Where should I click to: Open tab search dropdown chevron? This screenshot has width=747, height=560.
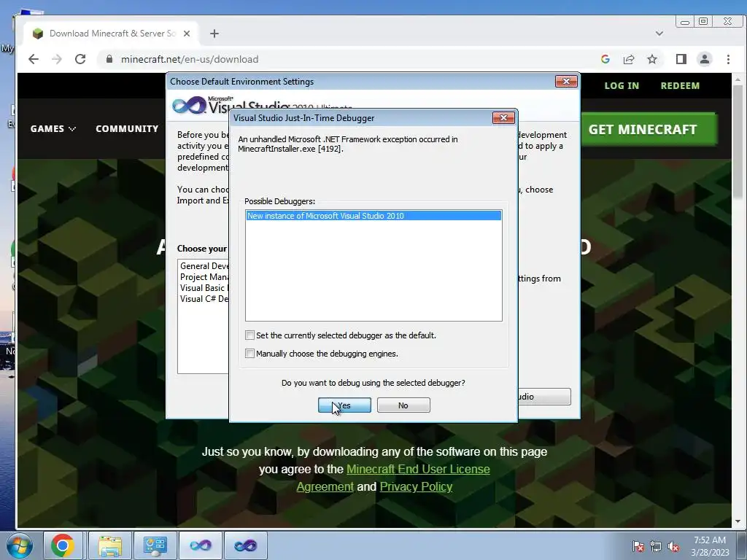659,34
